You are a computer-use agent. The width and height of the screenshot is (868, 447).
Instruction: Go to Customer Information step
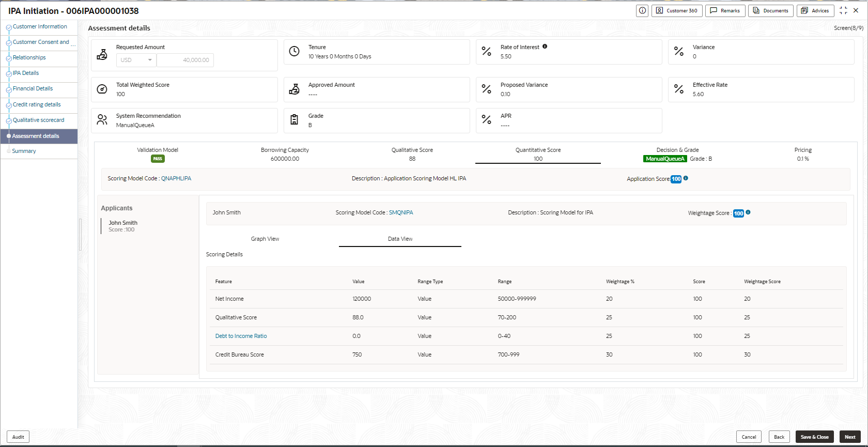[40, 27]
